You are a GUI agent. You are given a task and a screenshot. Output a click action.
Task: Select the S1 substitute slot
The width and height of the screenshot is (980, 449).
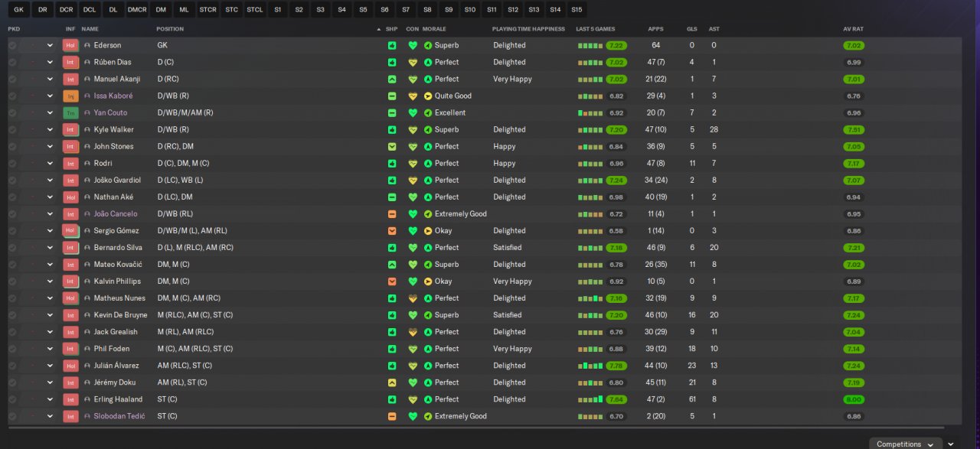[x=277, y=10]
